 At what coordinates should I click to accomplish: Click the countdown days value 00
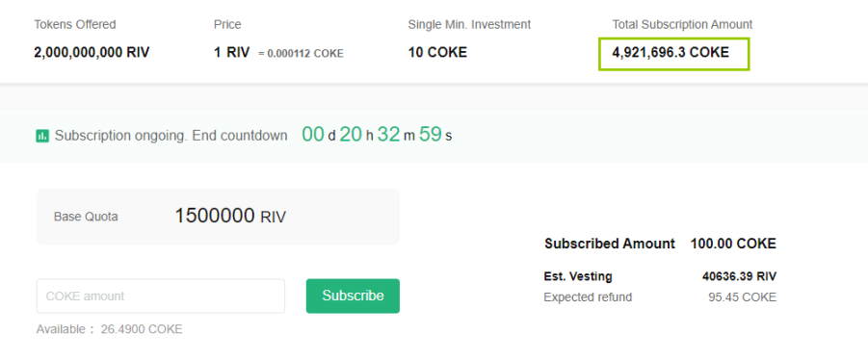pyautogui.click(x=313, y=135)
